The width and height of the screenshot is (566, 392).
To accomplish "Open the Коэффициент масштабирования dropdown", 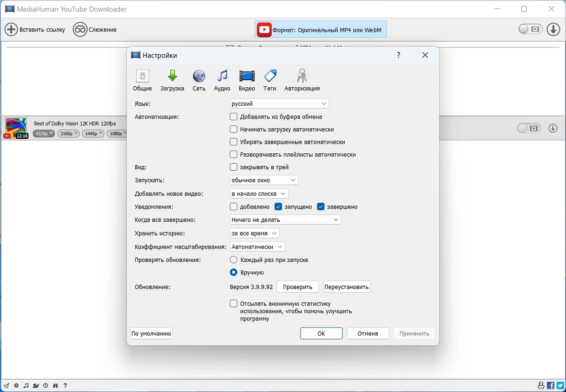I will 258,247.
